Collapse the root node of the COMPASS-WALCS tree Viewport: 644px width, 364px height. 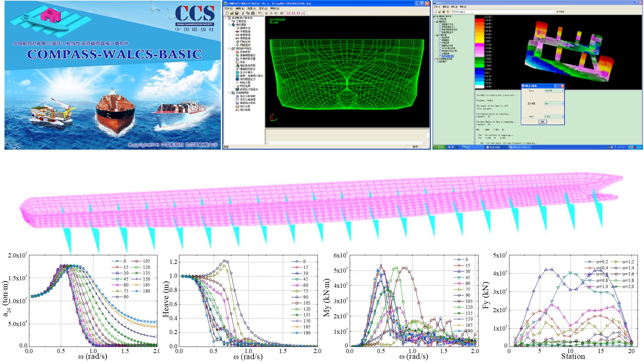(x=225, y=18)
